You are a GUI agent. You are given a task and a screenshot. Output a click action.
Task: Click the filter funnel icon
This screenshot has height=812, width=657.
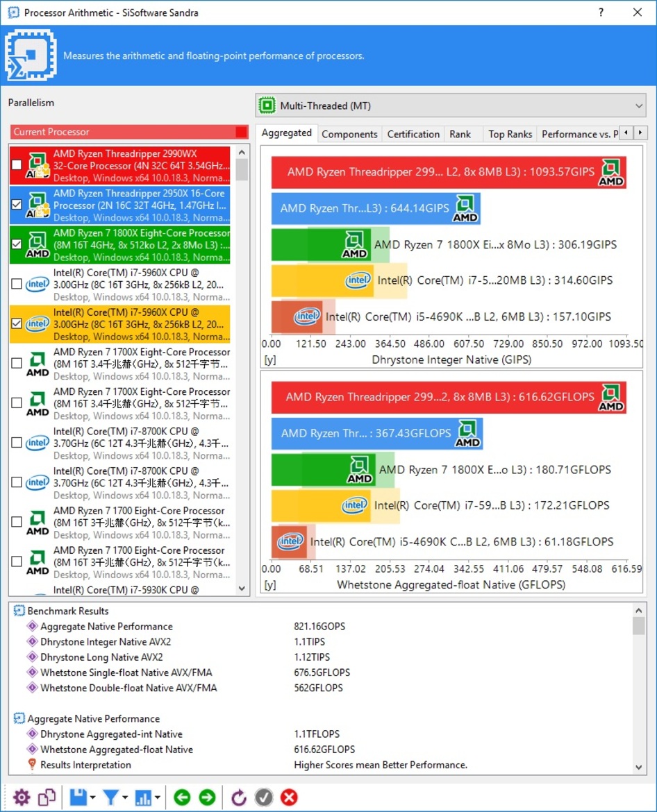[110, 797]
